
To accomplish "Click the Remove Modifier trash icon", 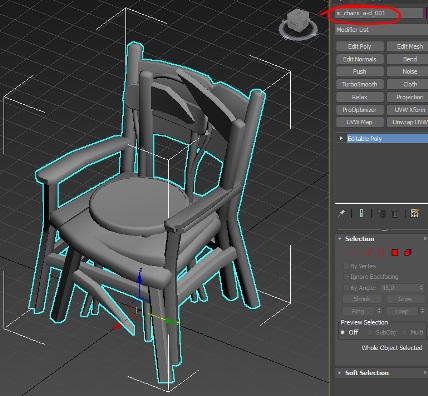I will [x=395, y=213].
